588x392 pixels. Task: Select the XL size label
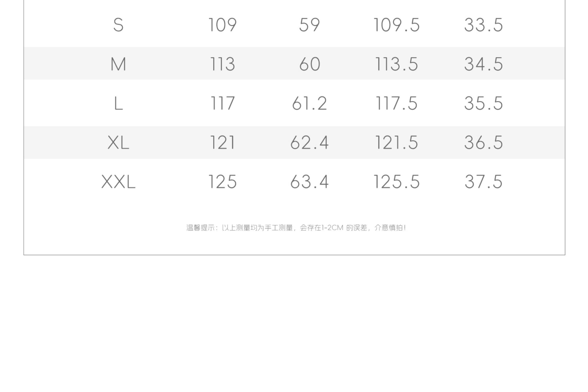118,143
